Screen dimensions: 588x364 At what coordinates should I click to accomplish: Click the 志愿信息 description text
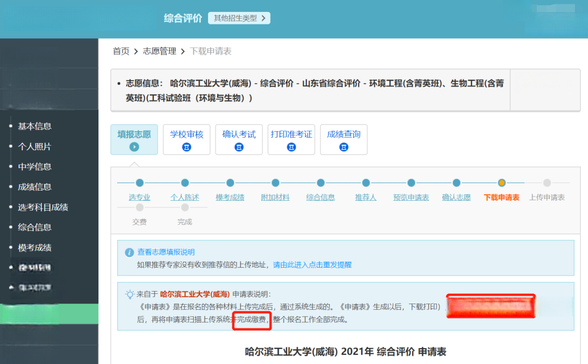(315, 91)
